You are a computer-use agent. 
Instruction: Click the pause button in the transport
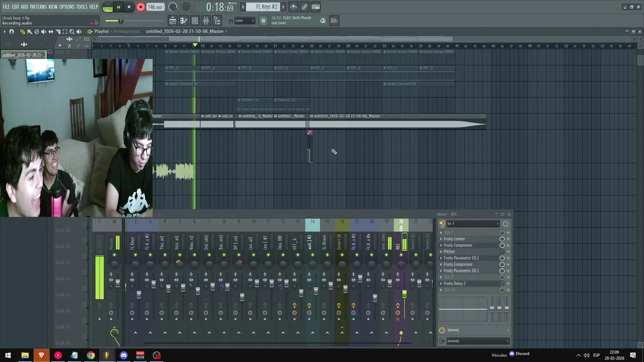(118, 7)
